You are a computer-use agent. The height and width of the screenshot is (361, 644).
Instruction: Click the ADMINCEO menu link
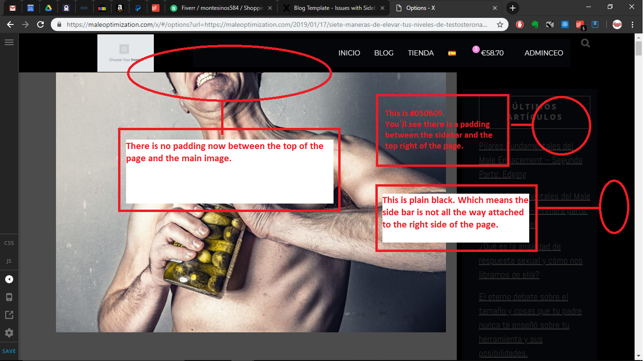coord(543,53)
